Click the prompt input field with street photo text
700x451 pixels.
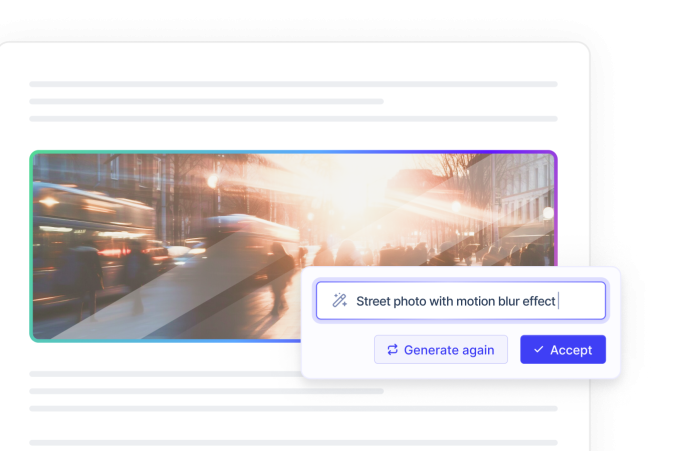pyautogui.click(x=461, y=301)
